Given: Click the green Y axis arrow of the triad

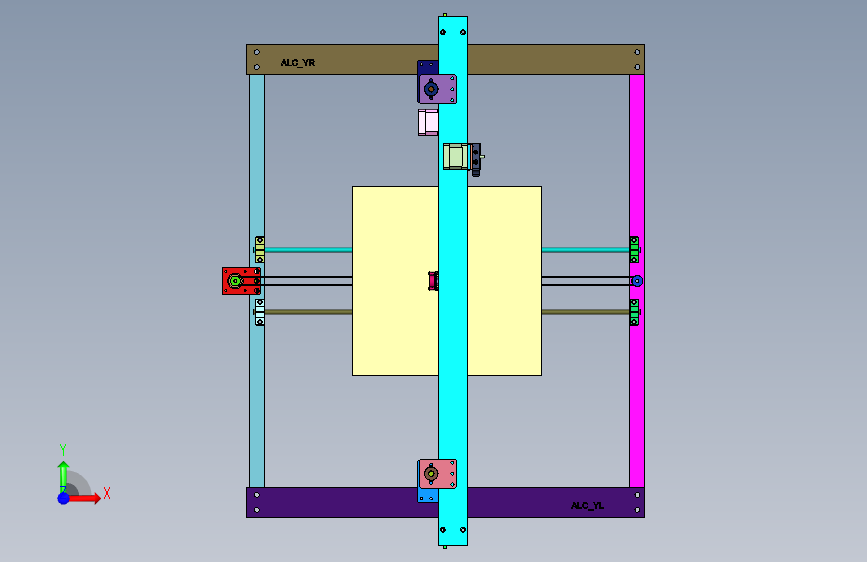Looking at the screenshot, I should 63,475.
